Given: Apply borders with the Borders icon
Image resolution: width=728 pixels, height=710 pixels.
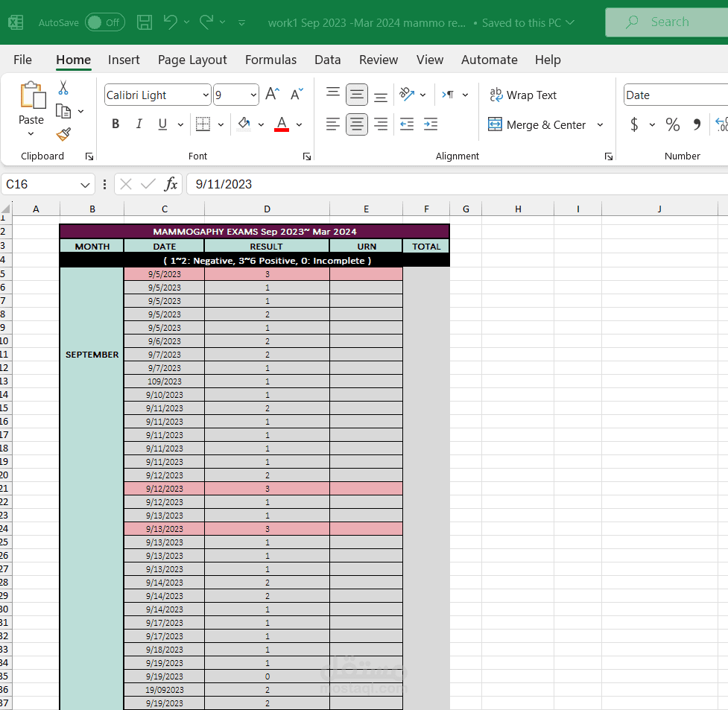Looking at the screenshot, I should tap(203, 124).
